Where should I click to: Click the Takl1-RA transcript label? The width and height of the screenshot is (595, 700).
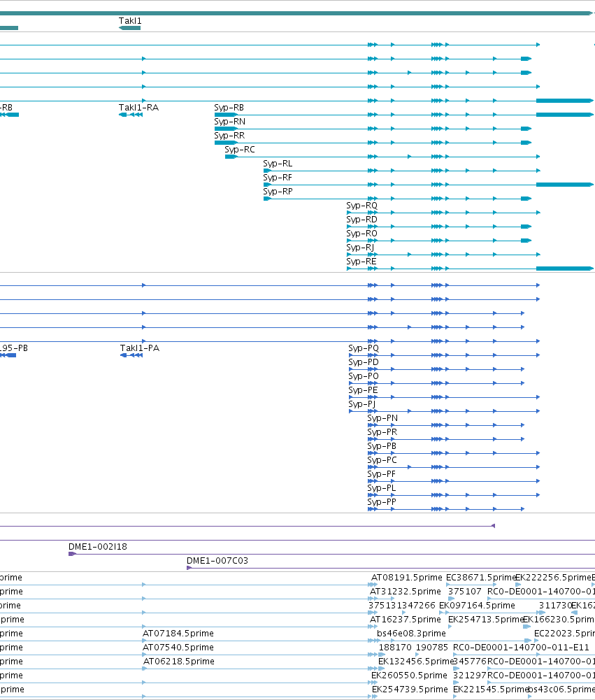138,107
